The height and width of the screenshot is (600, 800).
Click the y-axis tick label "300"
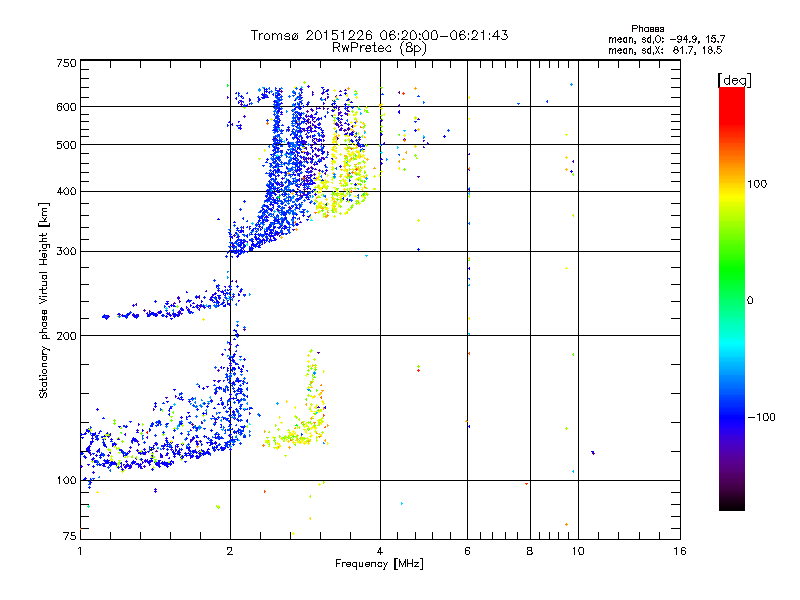click(x=66, y=252)
